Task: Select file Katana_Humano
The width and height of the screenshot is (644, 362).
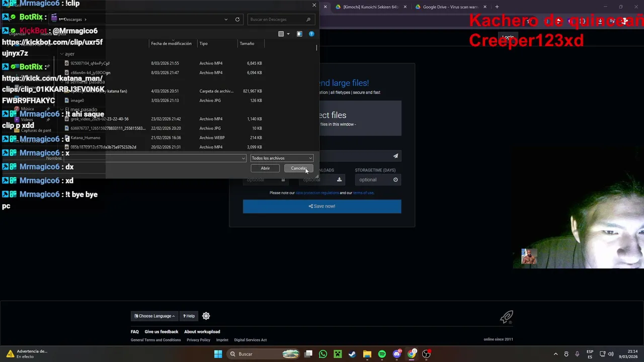Action: pos(85,138)
